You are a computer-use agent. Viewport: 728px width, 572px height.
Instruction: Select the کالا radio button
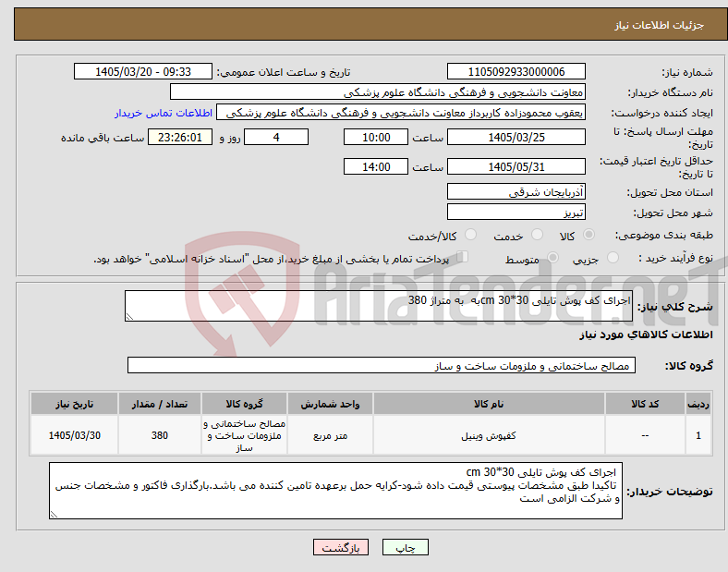[x=588, y=235]
